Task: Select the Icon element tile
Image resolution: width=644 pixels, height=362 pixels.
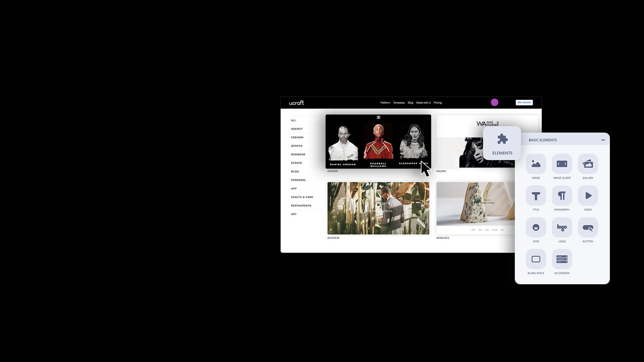Action: pyautogui.click(x=536, y=228)
